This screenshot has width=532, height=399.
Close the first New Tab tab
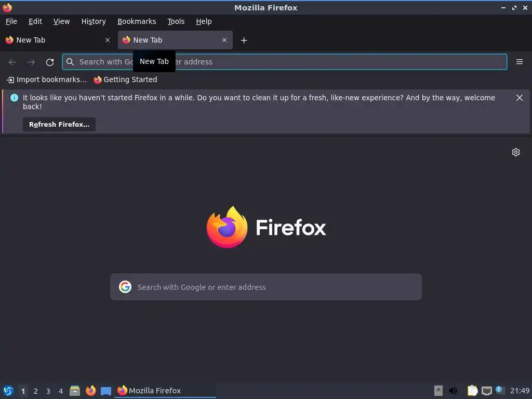click(108, 40)
